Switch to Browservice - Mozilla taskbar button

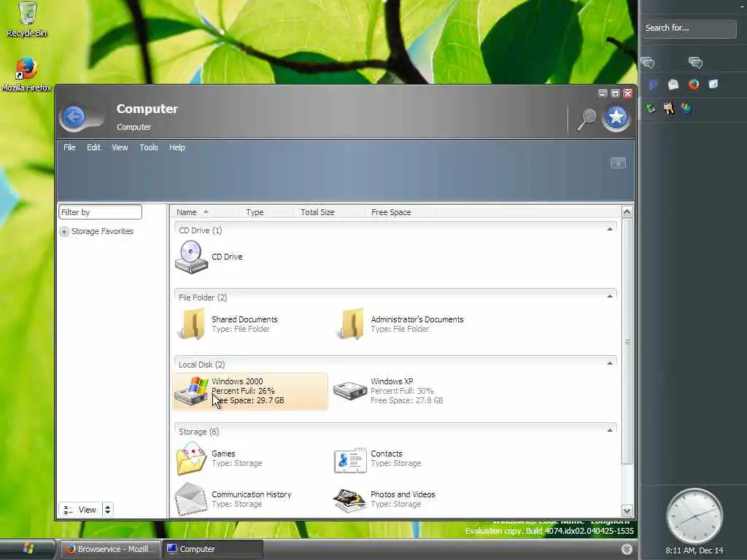[111, 549]
